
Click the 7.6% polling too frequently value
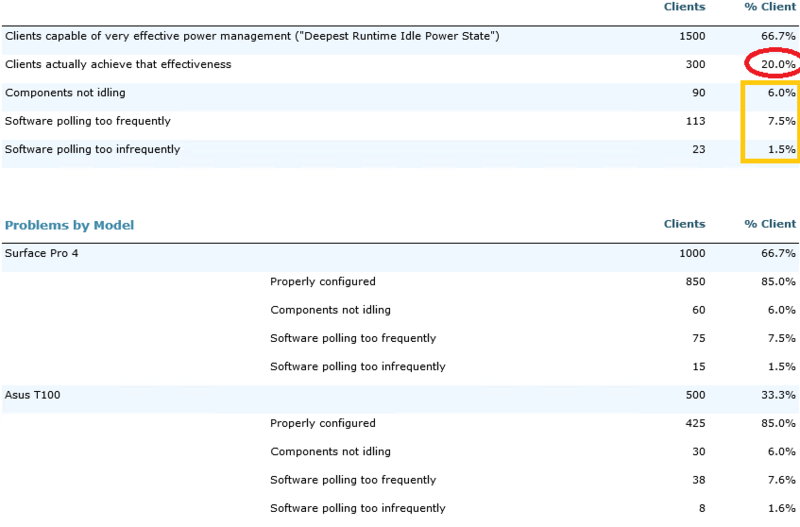(x=782, y=480)
